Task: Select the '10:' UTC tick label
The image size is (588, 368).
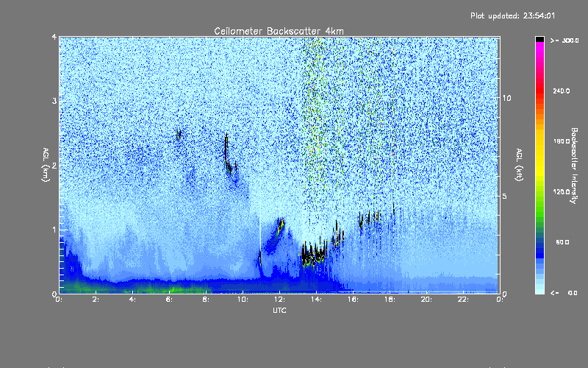Action: tap(243, 300)
